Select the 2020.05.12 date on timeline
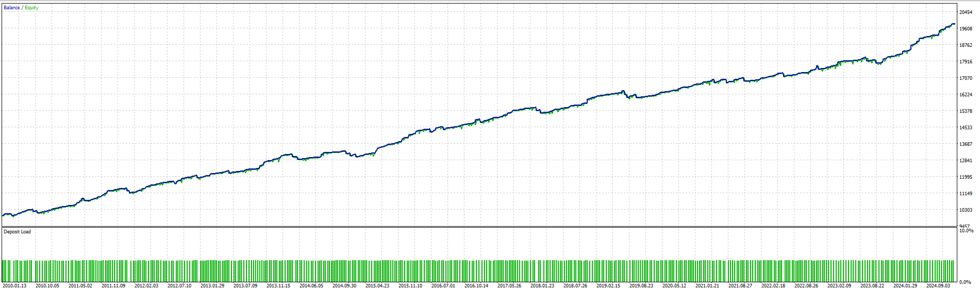The image size is (980, 290). coord(674,285)
